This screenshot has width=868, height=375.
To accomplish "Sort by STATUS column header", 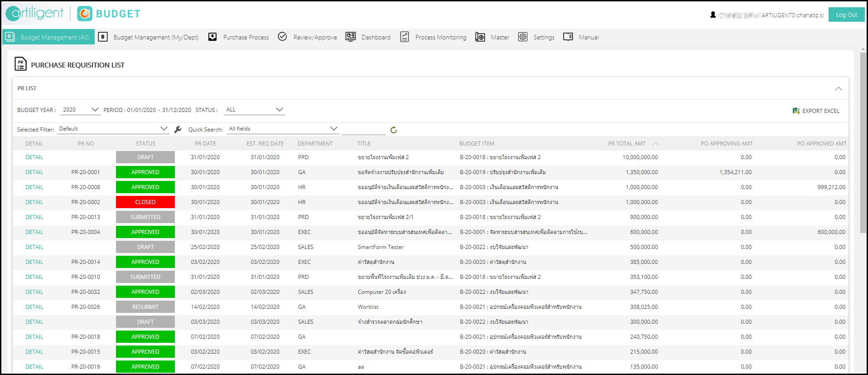I will (145, 144).
